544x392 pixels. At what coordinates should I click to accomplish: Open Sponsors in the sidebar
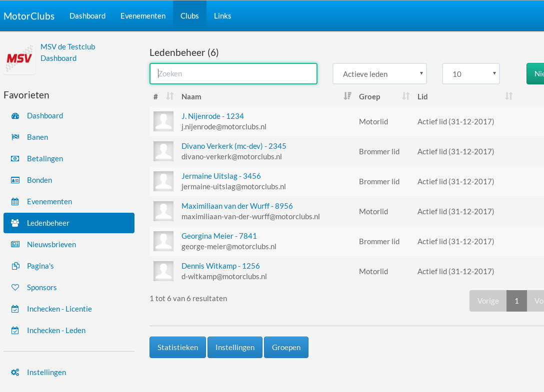[41, 288]
